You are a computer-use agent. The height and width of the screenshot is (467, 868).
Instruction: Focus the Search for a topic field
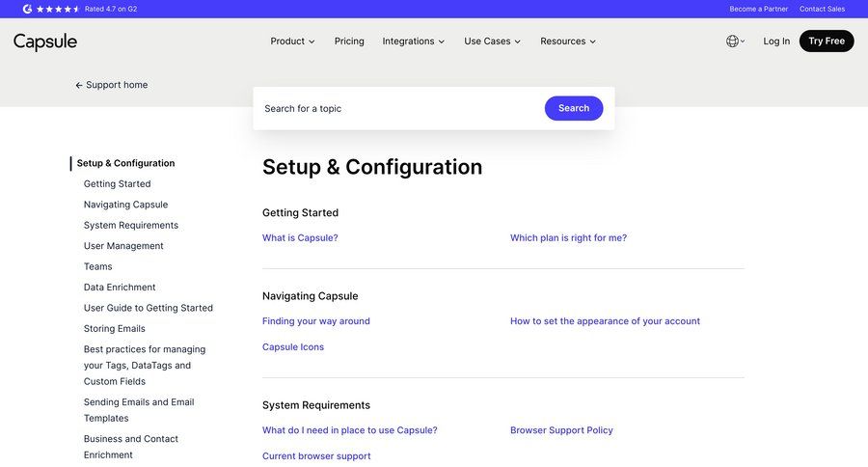point(395,108)
